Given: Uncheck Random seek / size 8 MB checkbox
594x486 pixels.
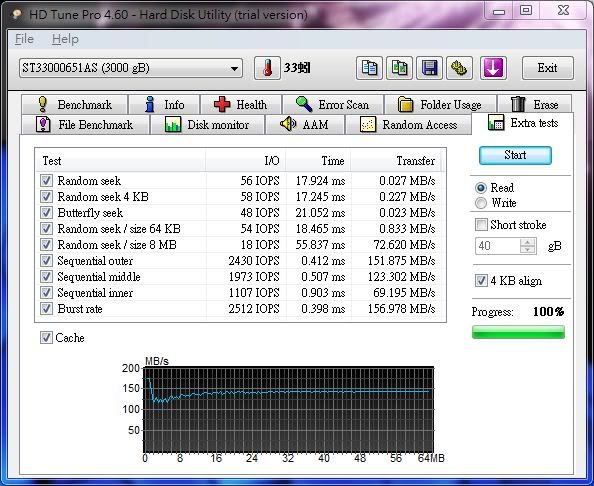Looking at the screenshot, I should 46,245.
